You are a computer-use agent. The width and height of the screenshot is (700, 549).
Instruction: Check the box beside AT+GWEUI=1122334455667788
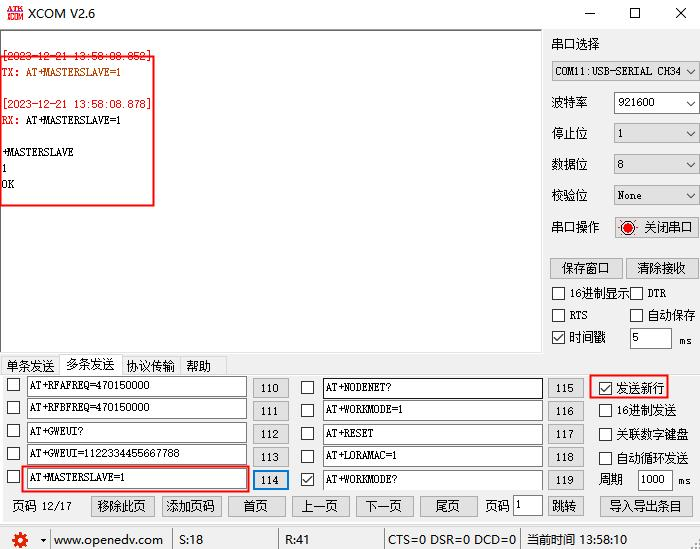(13, 453)
